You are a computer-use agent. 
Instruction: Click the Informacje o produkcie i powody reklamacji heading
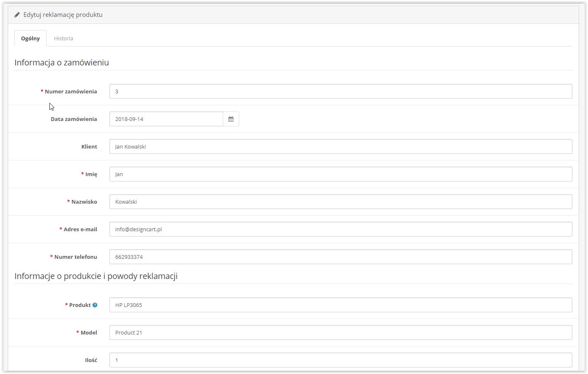pyautogui.click(x=96, y=276)
